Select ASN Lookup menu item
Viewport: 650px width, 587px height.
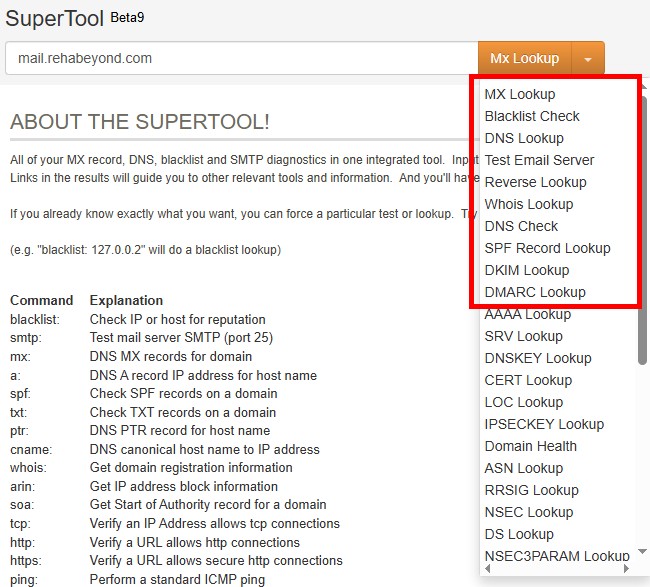coord(523,468)
